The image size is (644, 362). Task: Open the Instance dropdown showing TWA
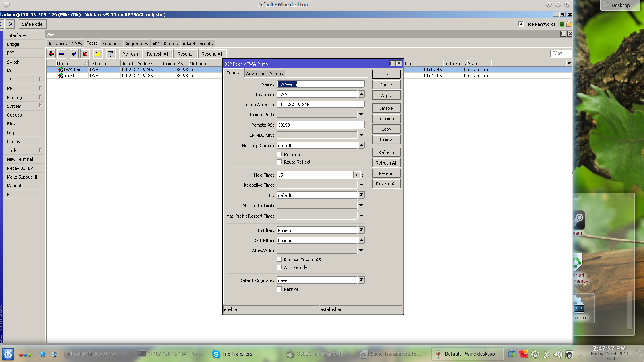pyautogui.click(x=361, y=95)
